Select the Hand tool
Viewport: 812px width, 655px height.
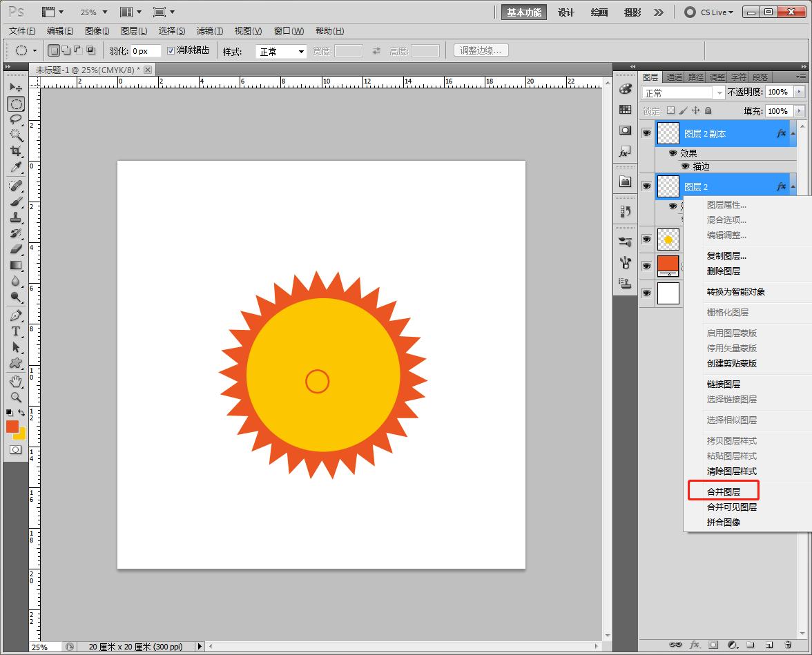click(x=15, y=381)
